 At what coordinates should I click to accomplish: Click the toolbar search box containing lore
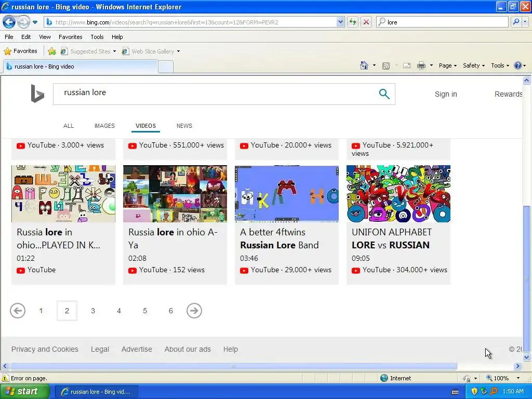pos(442,22)
